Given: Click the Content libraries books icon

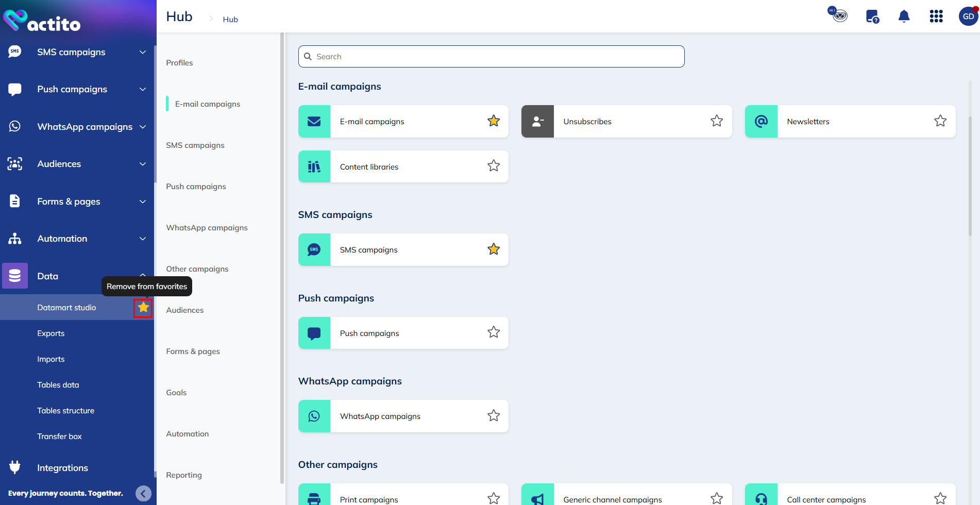Looking at the screenshot, I should pyautogui.click(x=314, y=166).
